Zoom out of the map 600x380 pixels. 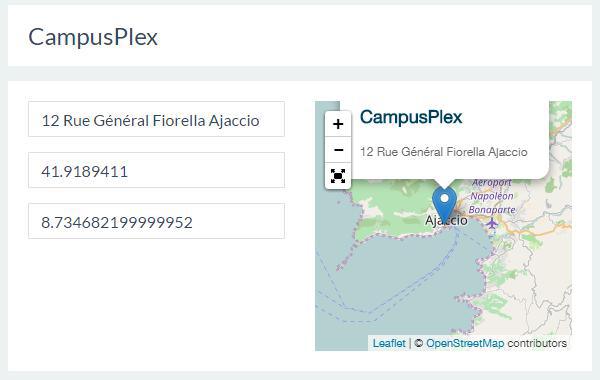point(338,150)
